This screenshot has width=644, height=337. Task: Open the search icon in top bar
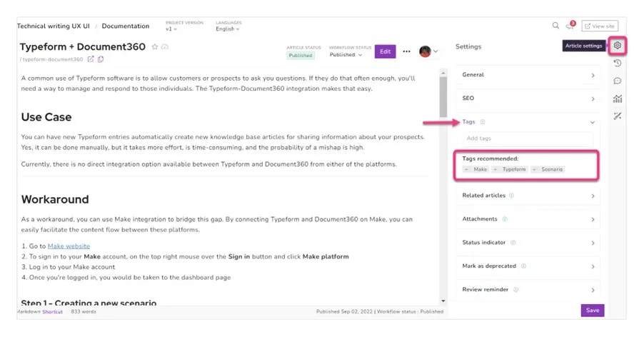pyautogui.click(x=555, y=26)
